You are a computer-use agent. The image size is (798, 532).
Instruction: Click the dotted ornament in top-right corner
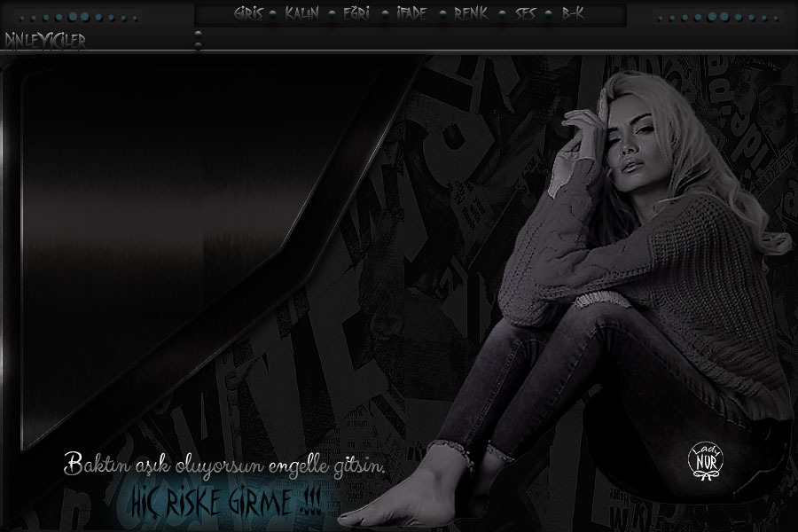pos(718,17)
